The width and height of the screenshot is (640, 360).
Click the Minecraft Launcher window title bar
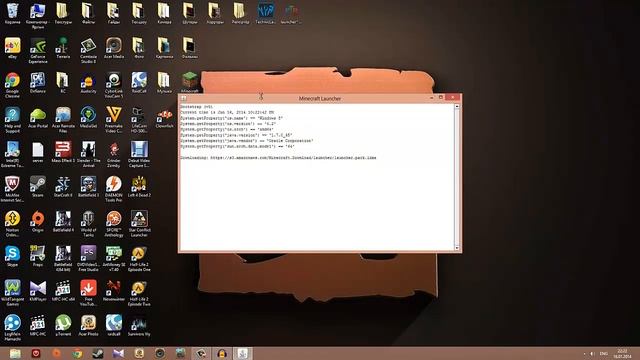[x=320, y=98]
